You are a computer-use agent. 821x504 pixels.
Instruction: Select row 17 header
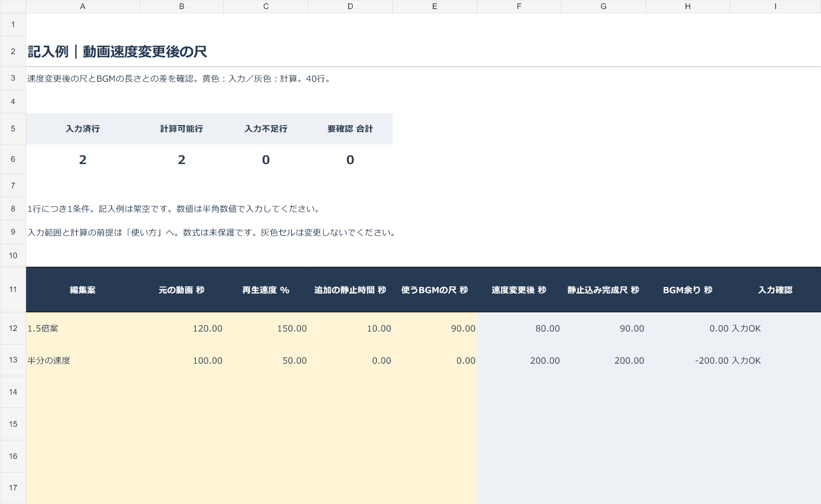click(13, 488)
